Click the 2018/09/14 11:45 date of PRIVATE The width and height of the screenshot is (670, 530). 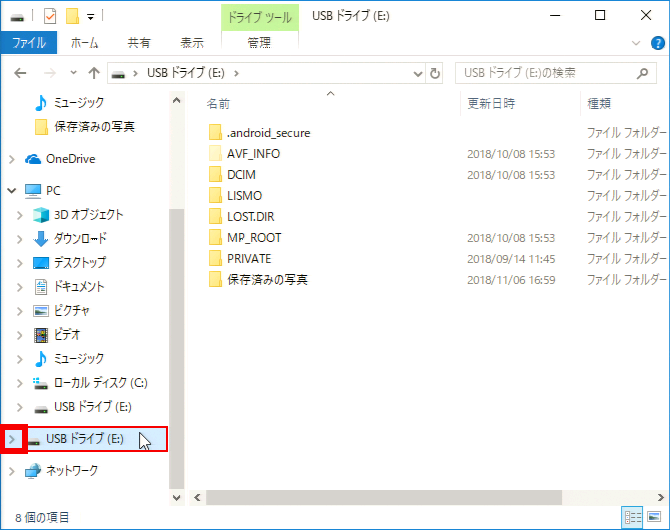(x=511, y=259)
